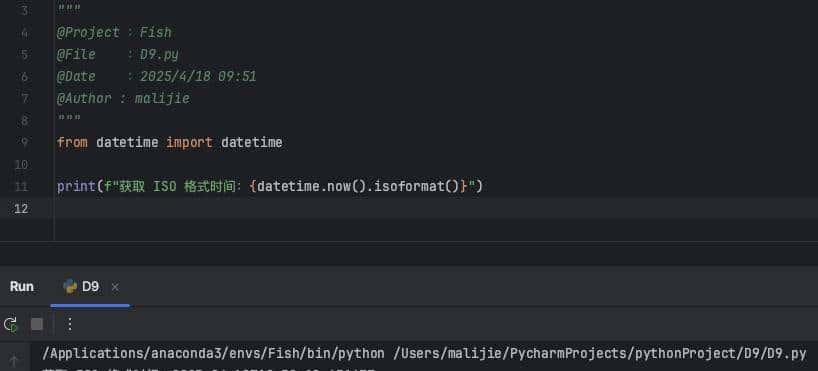Click the Python icon on D9 tab

[69, 286]
